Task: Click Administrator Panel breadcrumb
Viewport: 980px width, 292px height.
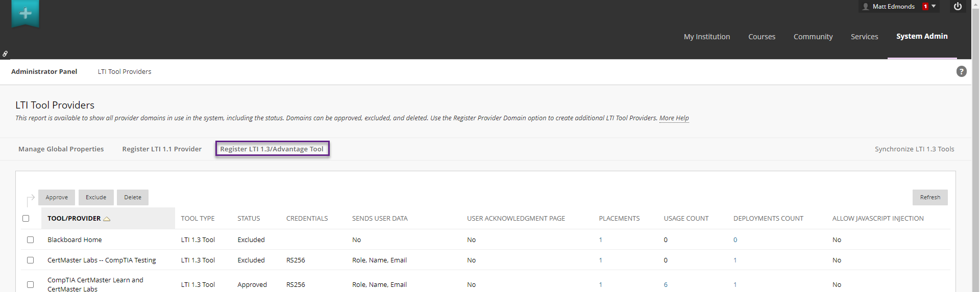Action: point(44,72)
